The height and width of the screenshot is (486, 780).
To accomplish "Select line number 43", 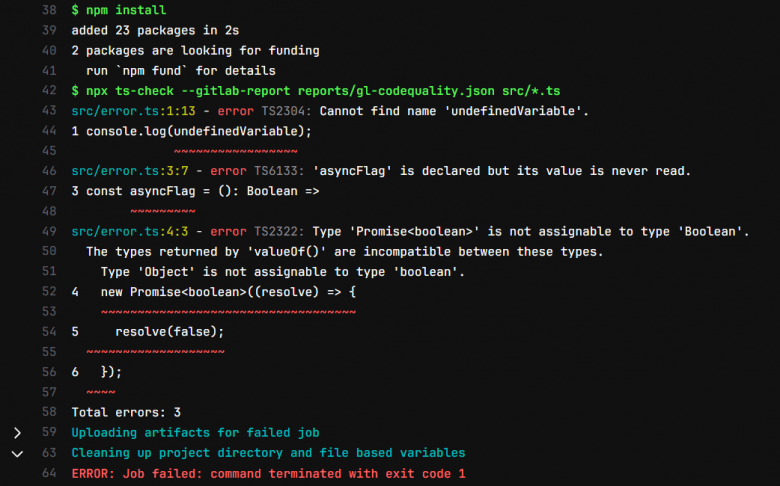I will click(x=49, y=110).
